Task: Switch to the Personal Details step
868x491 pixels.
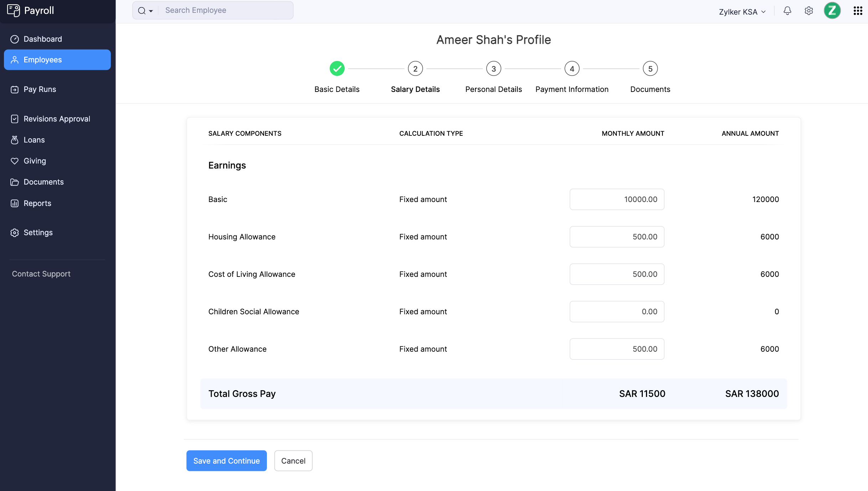Action: coord(494,68)
